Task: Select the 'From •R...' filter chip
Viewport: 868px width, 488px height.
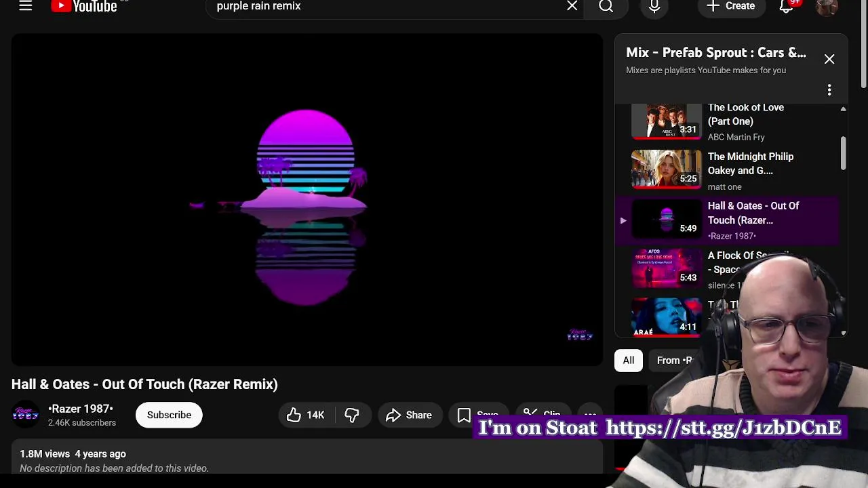Action: [674, 361]
